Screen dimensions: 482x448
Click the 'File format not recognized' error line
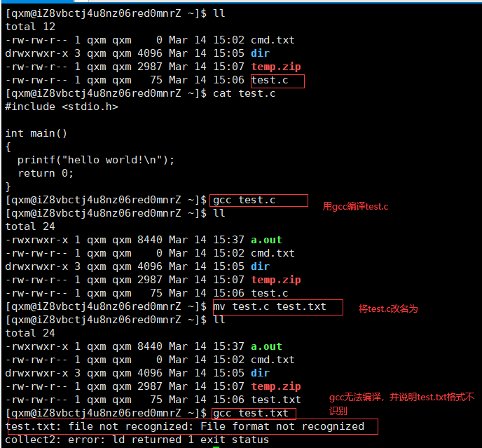(184, 426)
